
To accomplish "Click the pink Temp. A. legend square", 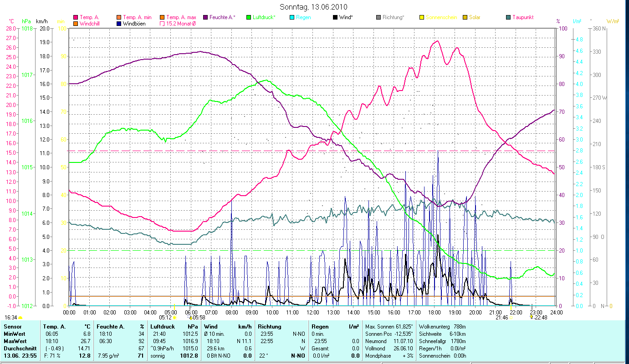I will [76, 17].
